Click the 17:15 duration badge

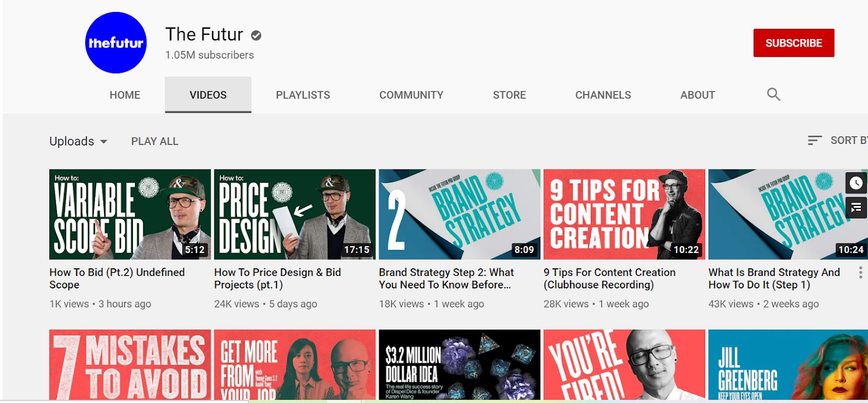point(356,250)
